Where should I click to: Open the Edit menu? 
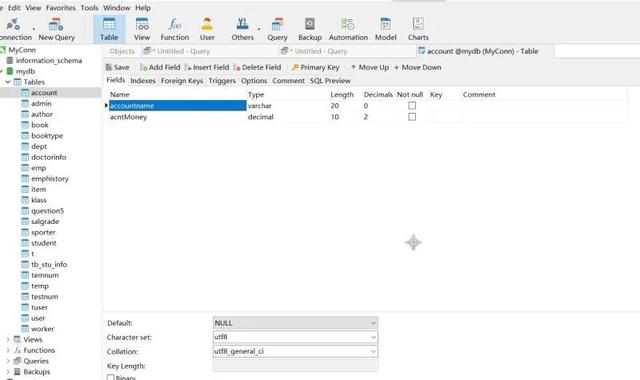[14, 8]
